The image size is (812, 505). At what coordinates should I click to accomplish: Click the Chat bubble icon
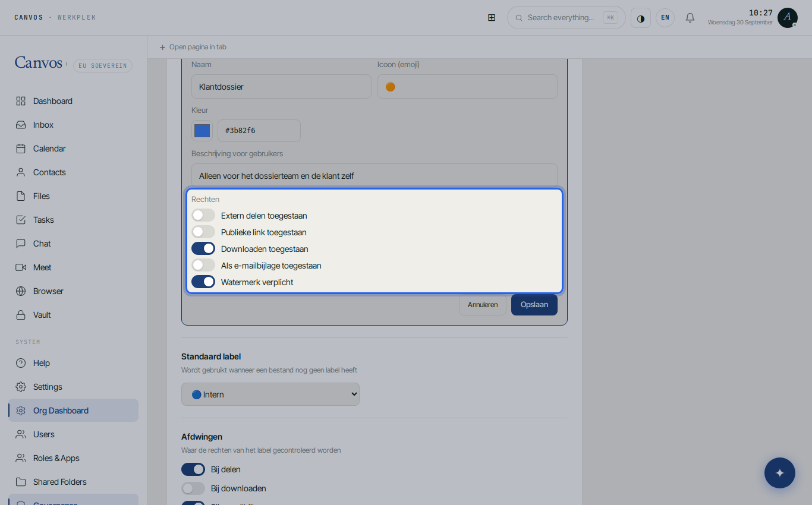21,244
